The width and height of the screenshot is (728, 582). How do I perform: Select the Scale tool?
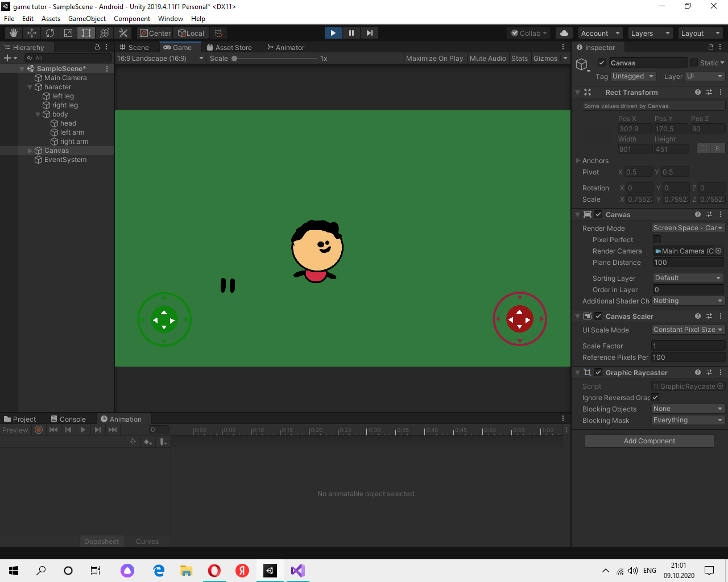click(x=68, y=33)
